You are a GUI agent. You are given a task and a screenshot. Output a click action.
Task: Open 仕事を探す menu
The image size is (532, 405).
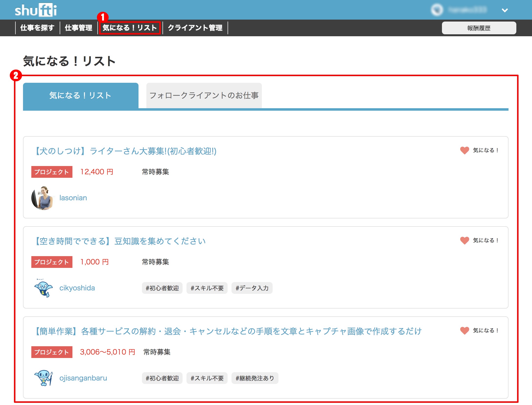coord(37,28)
